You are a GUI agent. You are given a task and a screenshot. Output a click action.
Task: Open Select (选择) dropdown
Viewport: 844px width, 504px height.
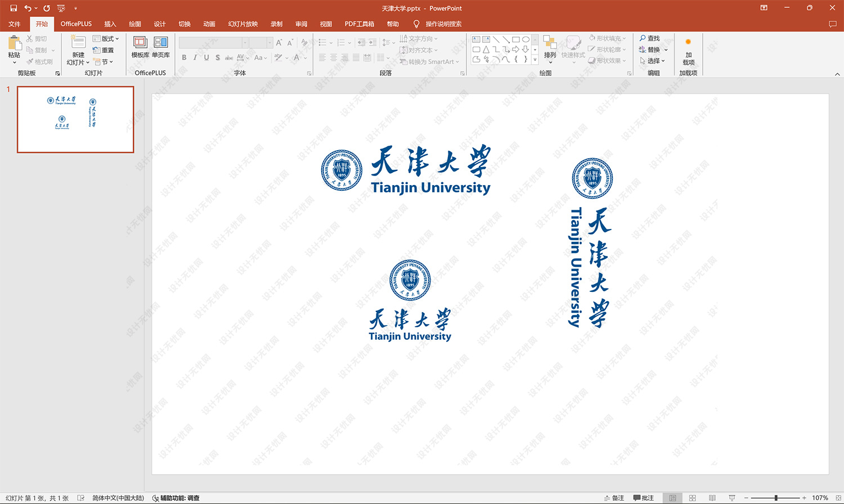(653, 61)
